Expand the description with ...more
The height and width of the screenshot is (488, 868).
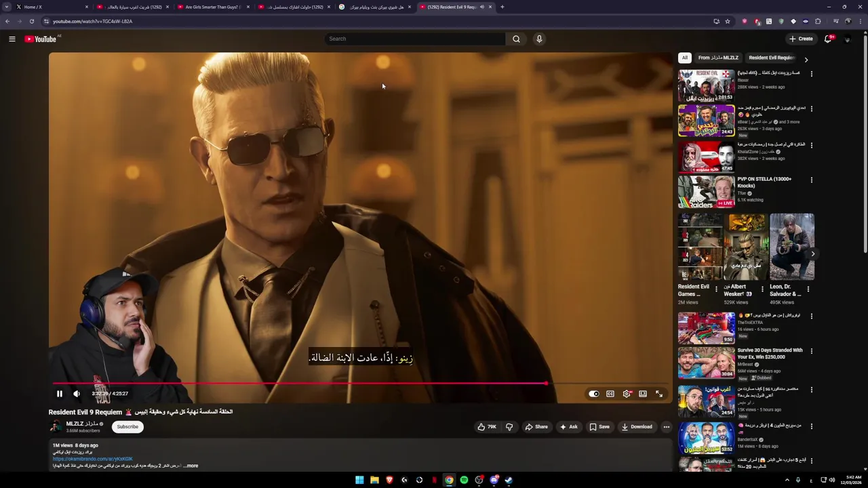pyautogui.click(x=191, y=466)
